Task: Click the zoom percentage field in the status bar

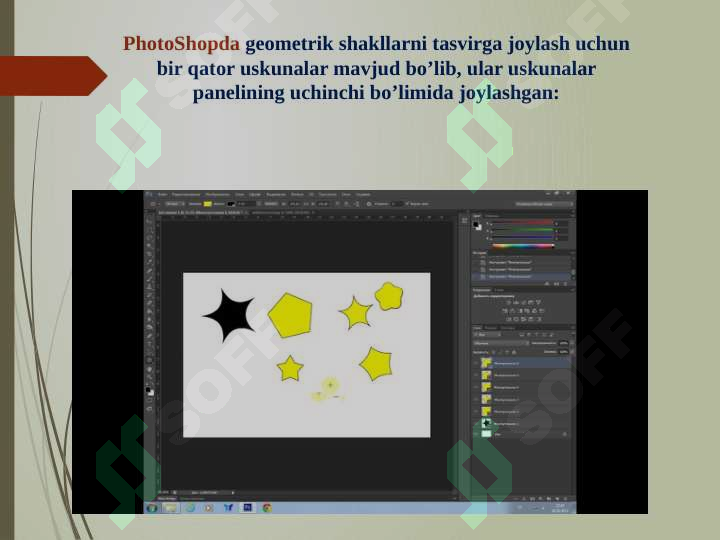Action: click(164, 492)
